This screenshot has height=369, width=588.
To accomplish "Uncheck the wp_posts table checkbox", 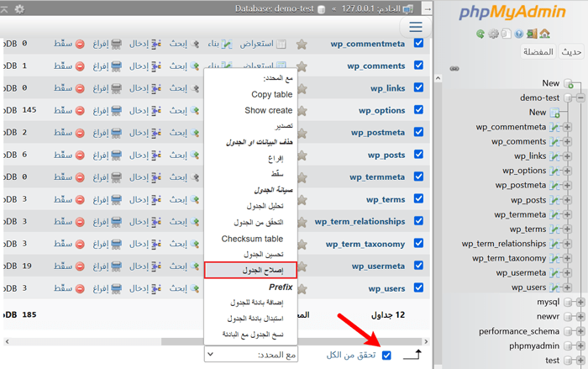I will 418,155.
